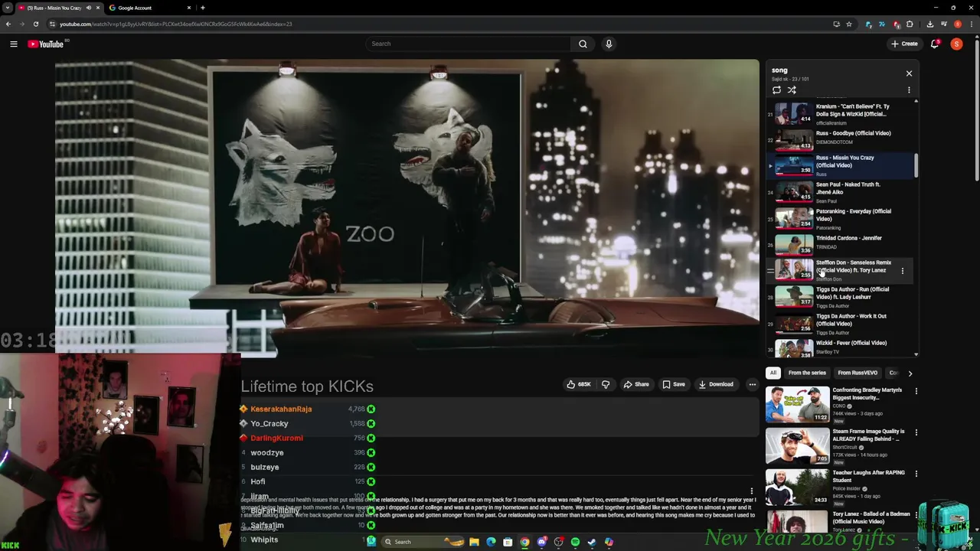
Task: Select the All filter chip
Action: coord(773,373)
